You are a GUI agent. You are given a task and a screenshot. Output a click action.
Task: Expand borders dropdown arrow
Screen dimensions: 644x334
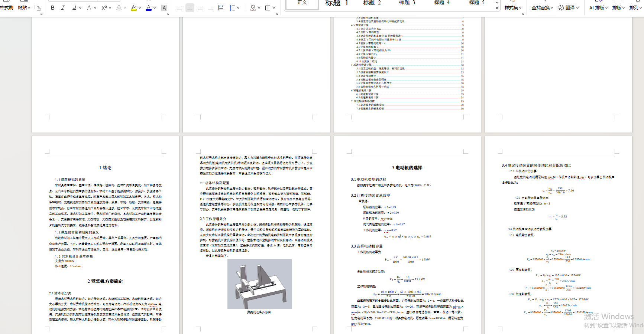pos(274,8)
